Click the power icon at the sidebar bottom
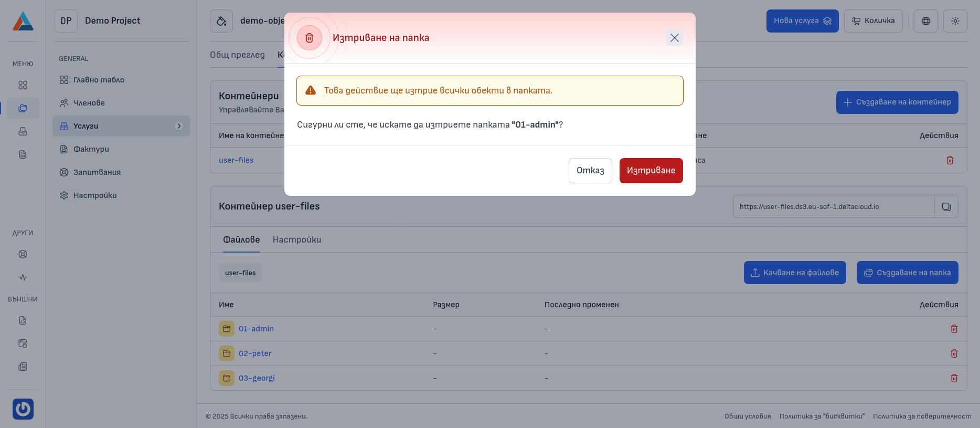Screen dimensions: 980x428 click(x=23, y=409)
